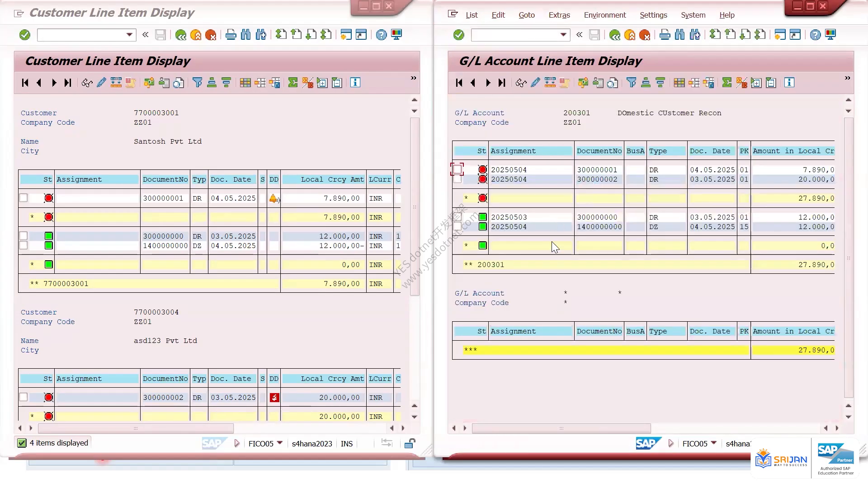Click Sort descending icon in Customer list toolbar
Screen dimensions: 868x488
click(x=226, y=83)
